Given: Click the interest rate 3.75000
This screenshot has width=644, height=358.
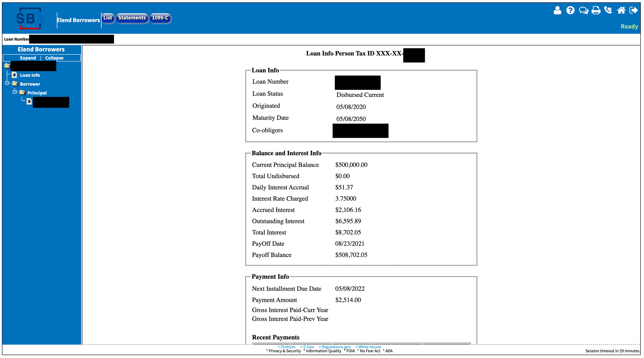Looking at the screenshot, I should (346, 199).
